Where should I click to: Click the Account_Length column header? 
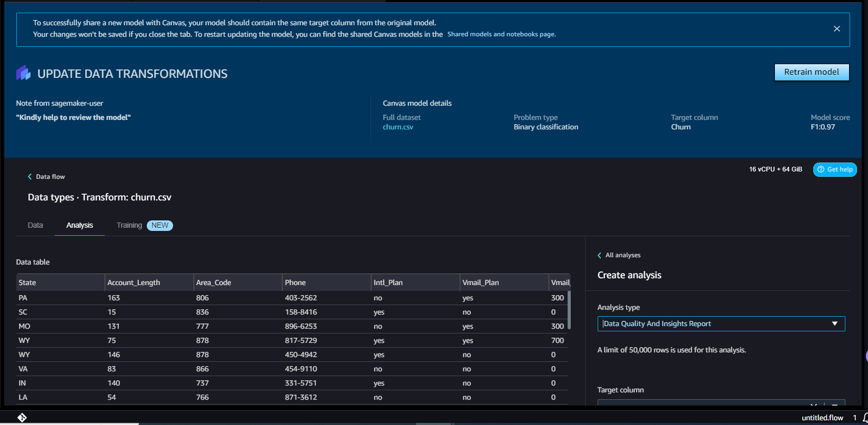(x=149, y=282)
